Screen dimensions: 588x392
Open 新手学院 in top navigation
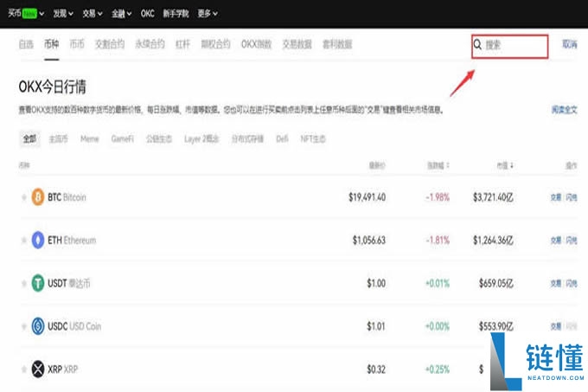176,14
